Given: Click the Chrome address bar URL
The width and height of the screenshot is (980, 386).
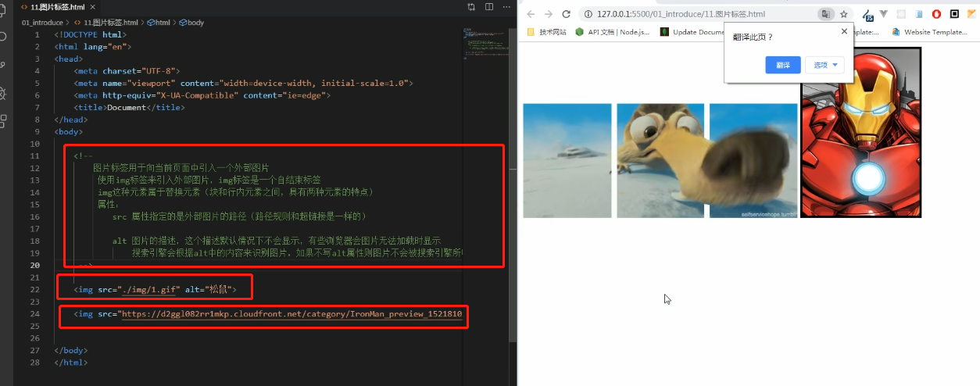Looking at the screenshot, I should pyautogui.click(x=681, y=14).
